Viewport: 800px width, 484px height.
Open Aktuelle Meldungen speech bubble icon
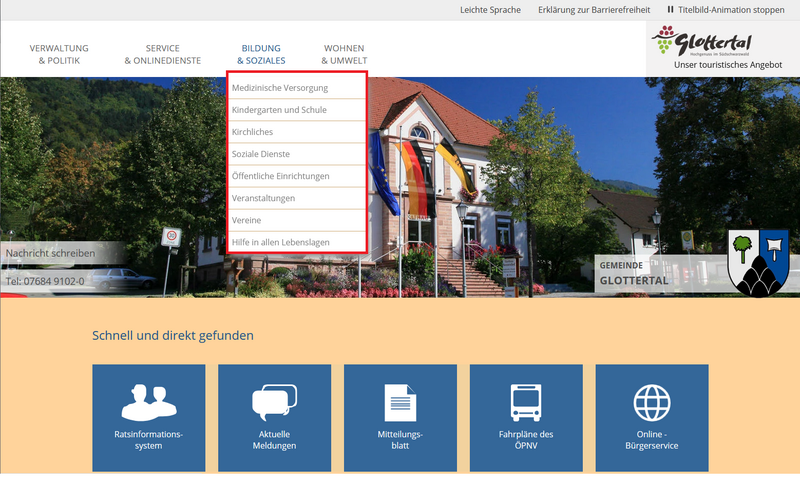[274, 402]
